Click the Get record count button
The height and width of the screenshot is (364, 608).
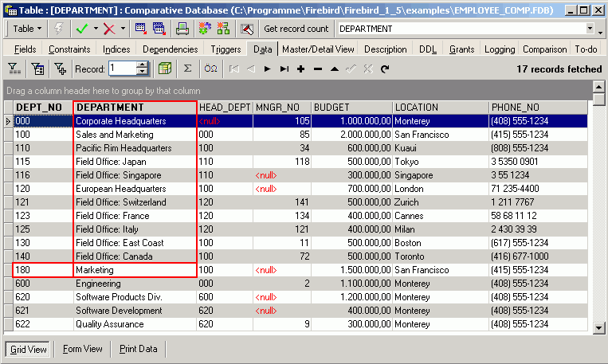296,29
